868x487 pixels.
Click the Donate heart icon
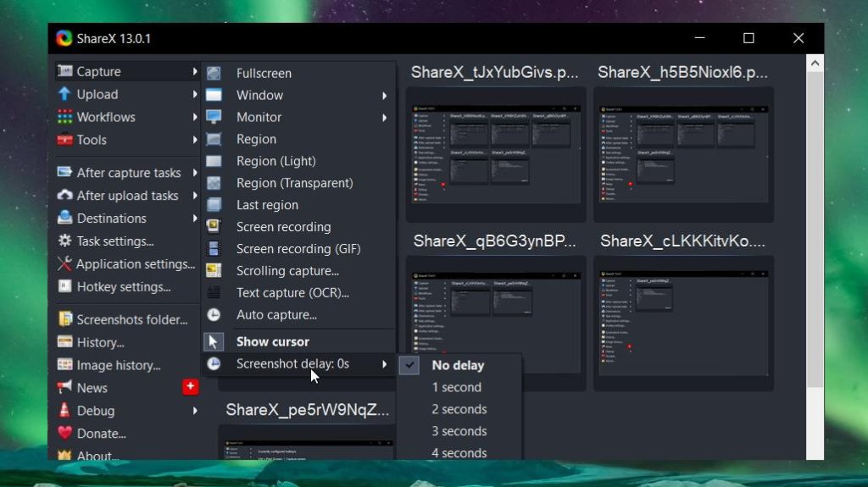64,434
